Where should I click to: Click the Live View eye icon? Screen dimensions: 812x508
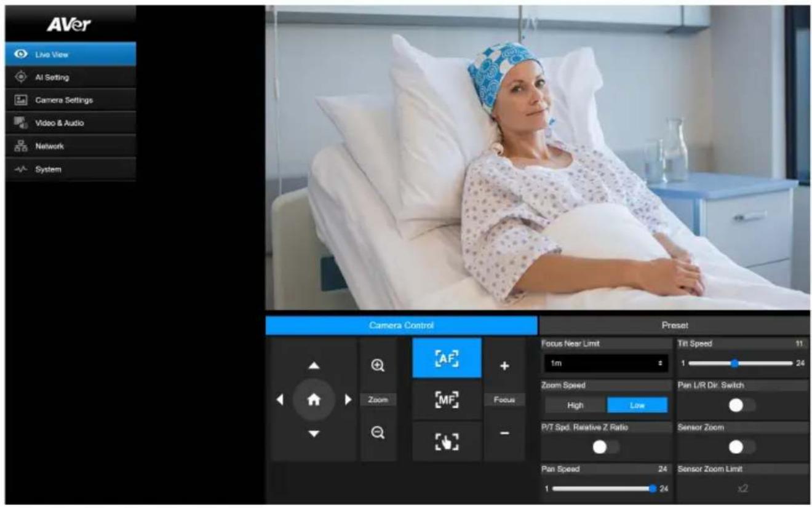(21, 54)
